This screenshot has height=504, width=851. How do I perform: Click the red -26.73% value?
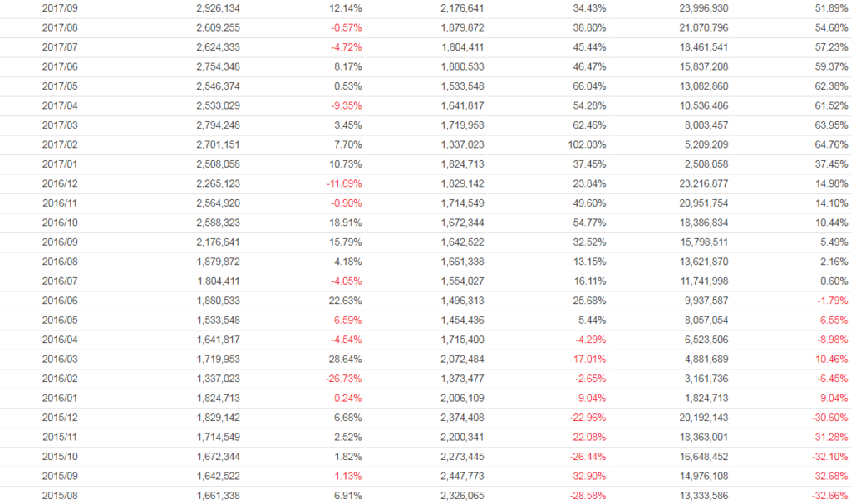point(342,379)
